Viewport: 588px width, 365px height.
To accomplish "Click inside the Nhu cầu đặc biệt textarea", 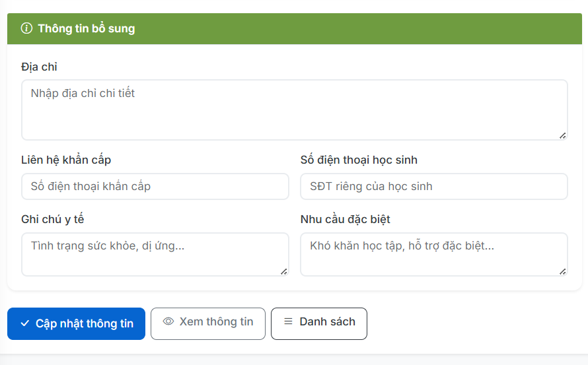I will point(433,253).
